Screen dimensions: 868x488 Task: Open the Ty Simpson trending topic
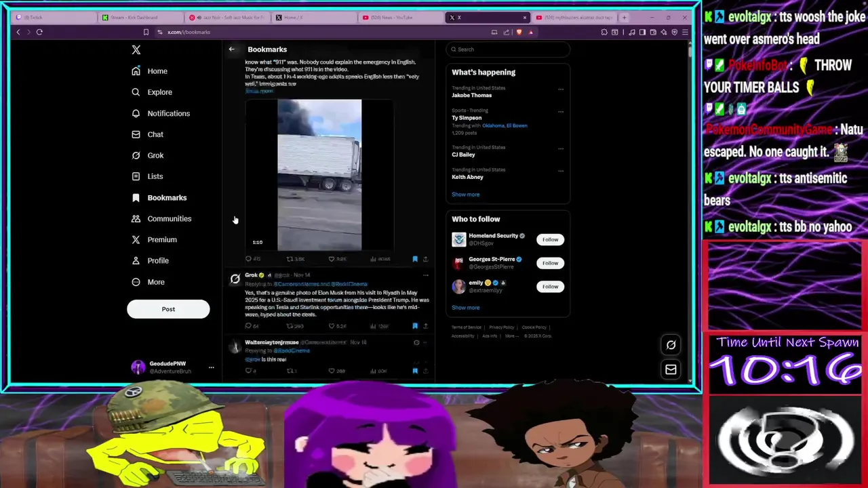[x=467, y=118]
